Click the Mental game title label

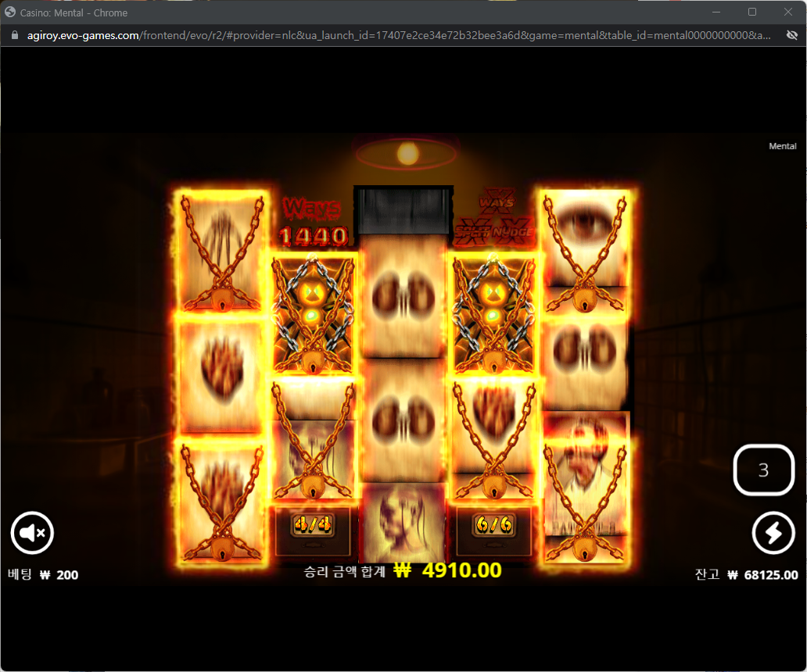click(782, 146)
